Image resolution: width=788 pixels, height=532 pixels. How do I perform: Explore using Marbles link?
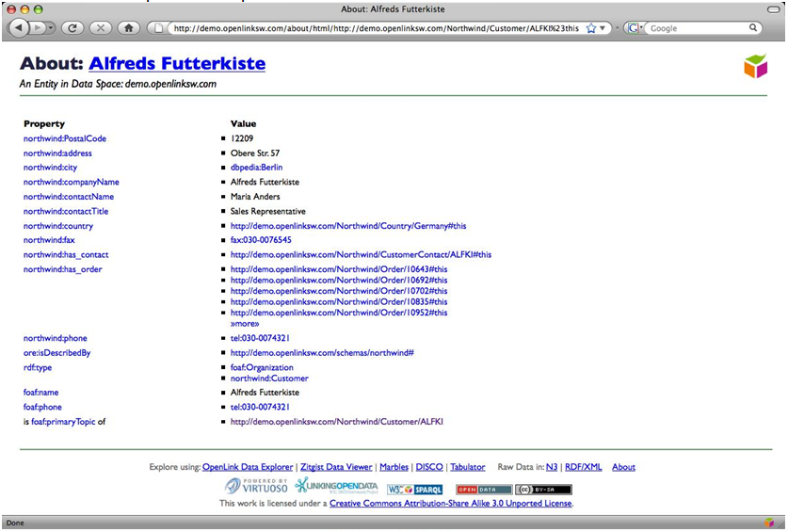point(394,467)
